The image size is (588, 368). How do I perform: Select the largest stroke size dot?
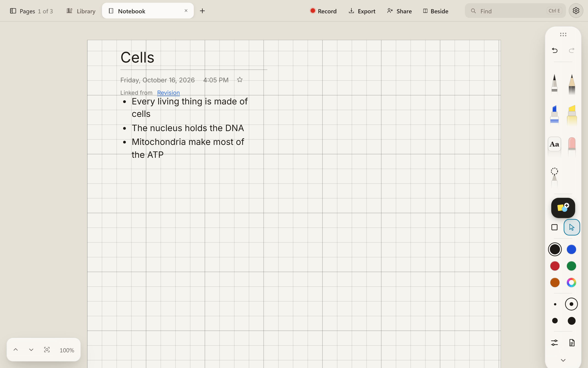pyautogui.click(x=571, y=321)
